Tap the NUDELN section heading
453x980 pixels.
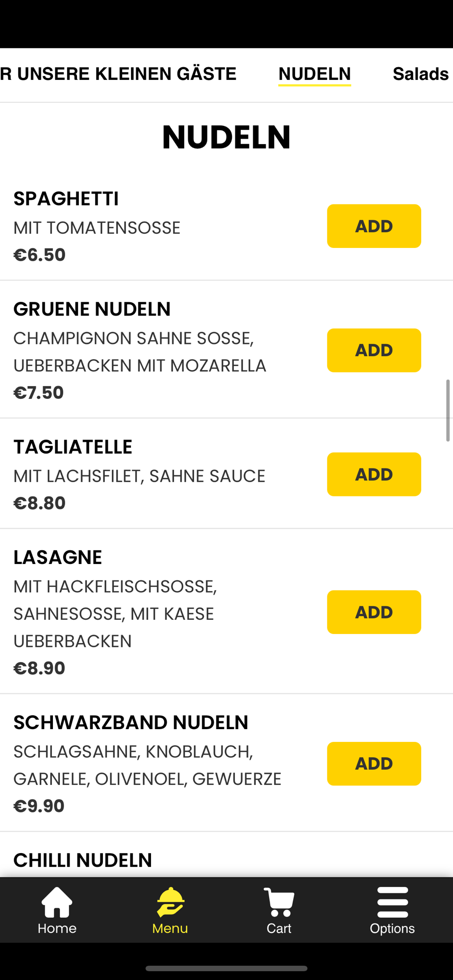(x=226, y=137)
